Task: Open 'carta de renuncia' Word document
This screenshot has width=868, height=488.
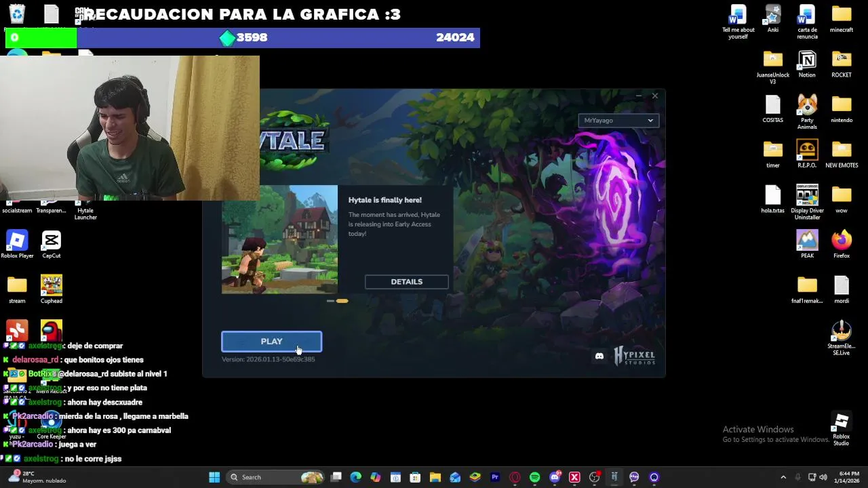Action: [x=807, y=22]
